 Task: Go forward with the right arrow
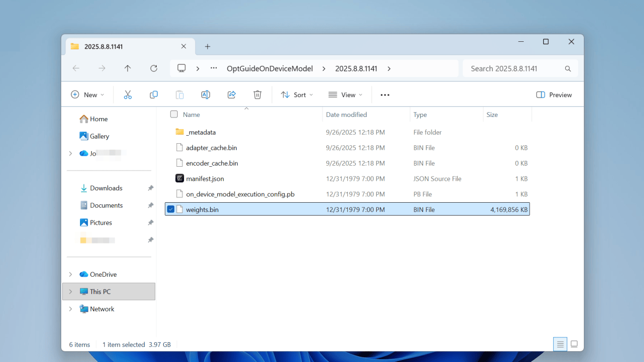(x=102, y=69)
